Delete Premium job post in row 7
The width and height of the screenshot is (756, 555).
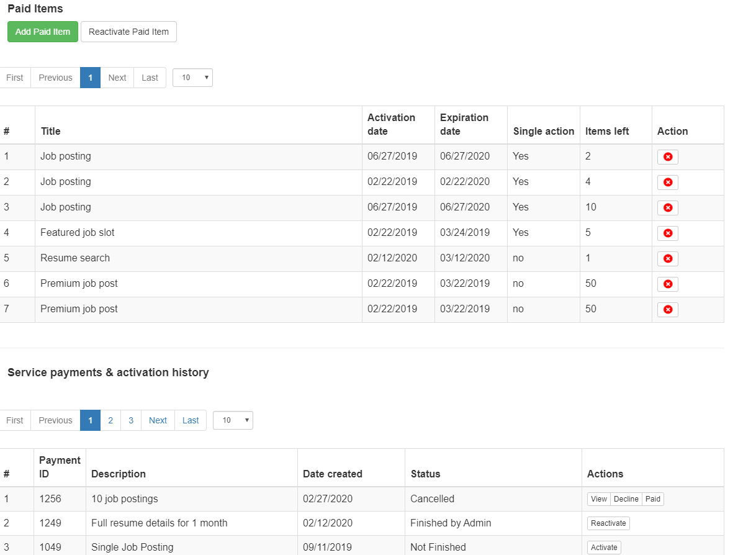(668, 310)
